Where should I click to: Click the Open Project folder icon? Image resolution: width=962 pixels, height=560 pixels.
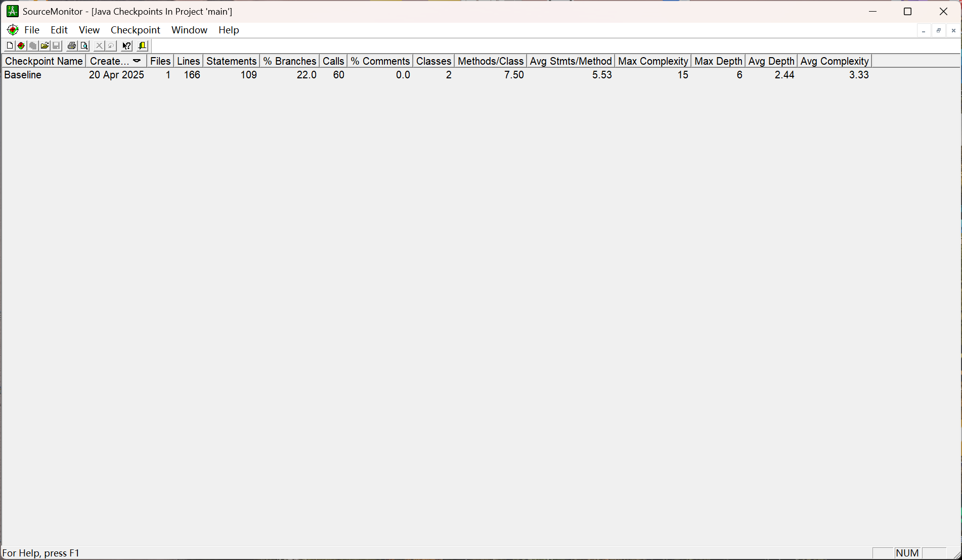[x=45, y=46]
